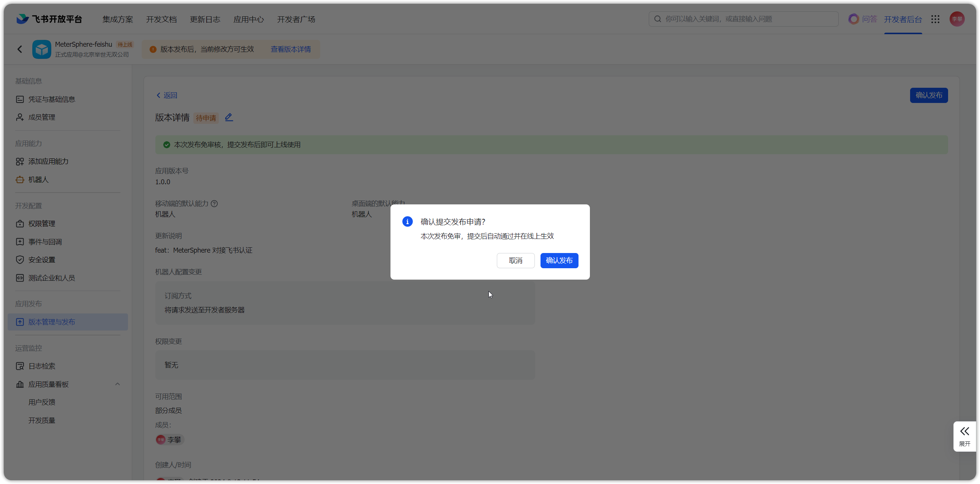Open the apps grid icon
Image resolution: width=980 pixels, height=484 pixels.
tap(935, 19)
